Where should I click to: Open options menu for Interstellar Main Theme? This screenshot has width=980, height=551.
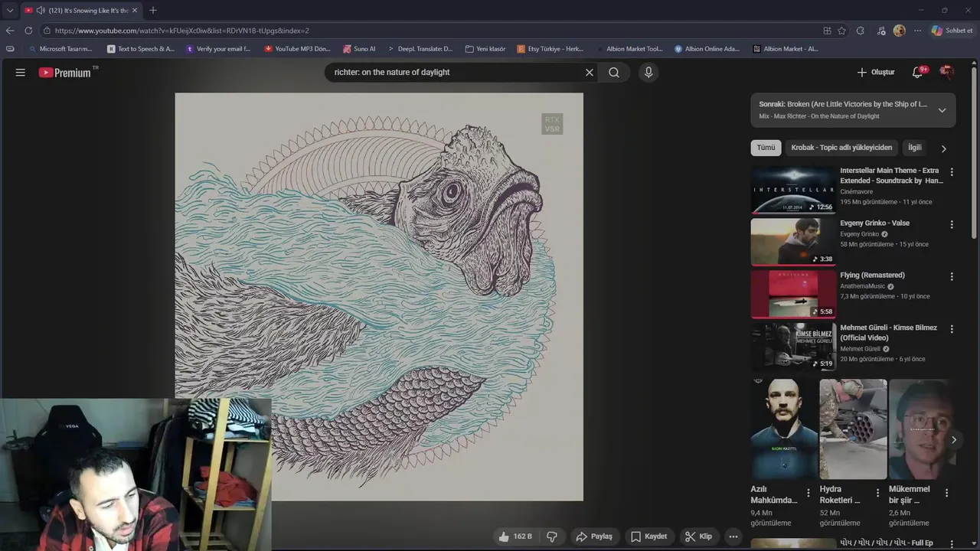click(x=952, y=172)
